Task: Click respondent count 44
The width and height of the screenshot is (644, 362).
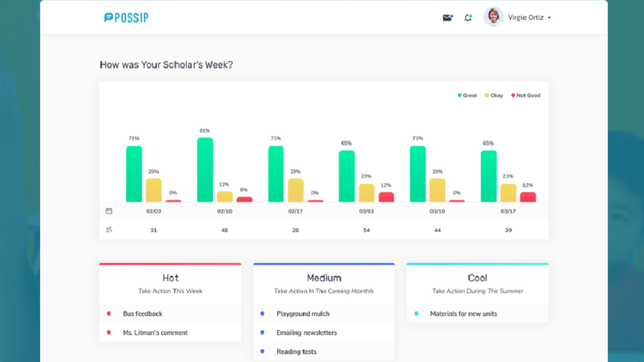Action: coord(438,230)
